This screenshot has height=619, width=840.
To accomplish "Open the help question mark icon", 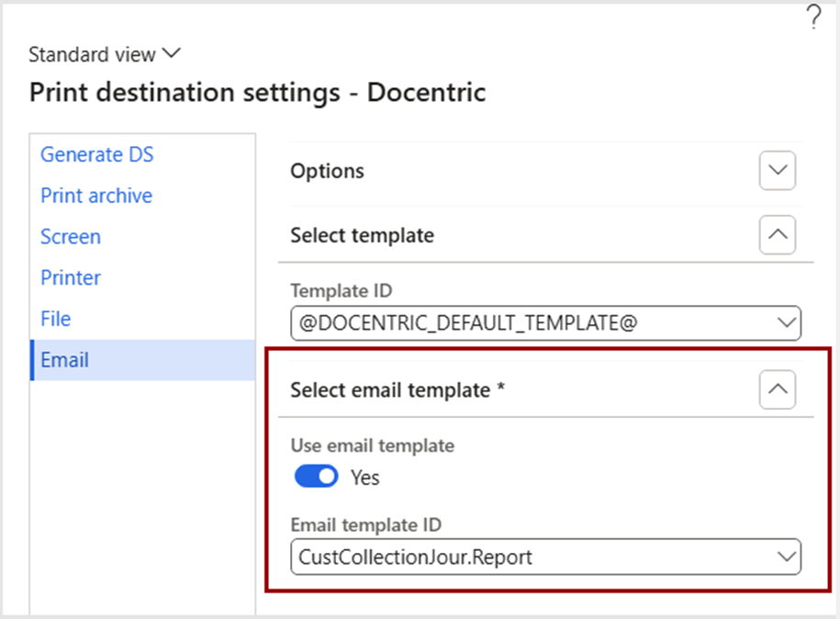I will coord(813,17).
